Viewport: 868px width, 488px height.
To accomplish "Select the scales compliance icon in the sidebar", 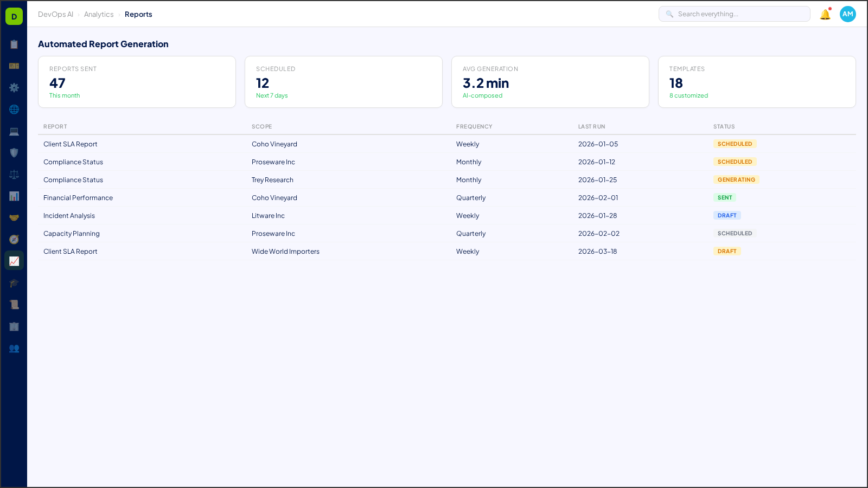I will [x=14, y=174].
